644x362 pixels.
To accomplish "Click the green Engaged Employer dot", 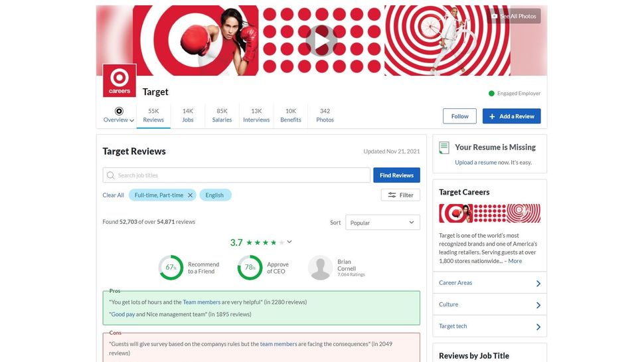I will point(491,93).
